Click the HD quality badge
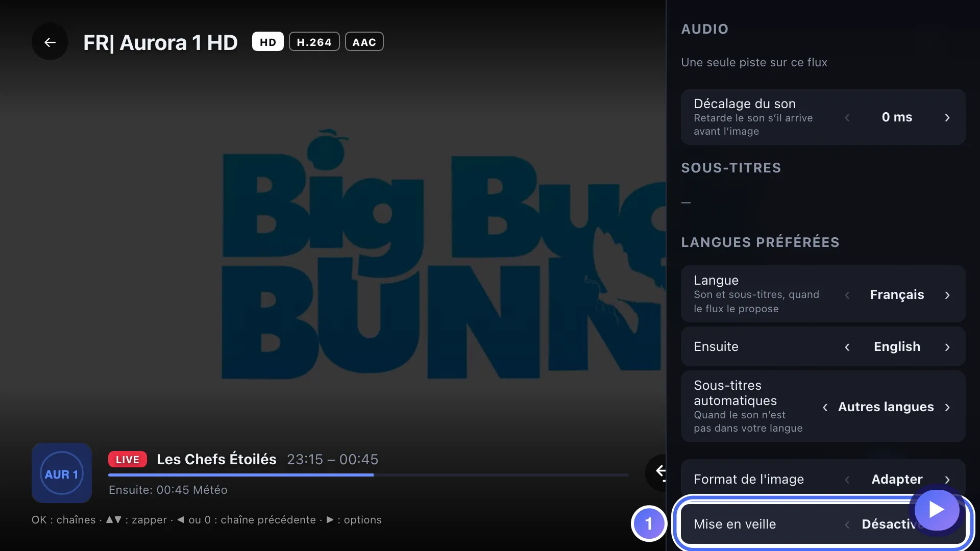 (x=268, y=42)
